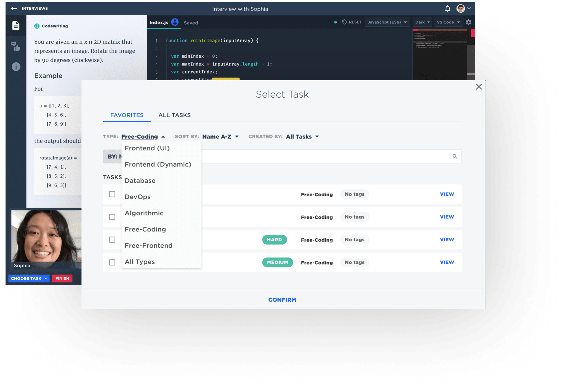Click the search magnifier icon
This screenshot has height=392, width=567.
[x=455, y=156]
